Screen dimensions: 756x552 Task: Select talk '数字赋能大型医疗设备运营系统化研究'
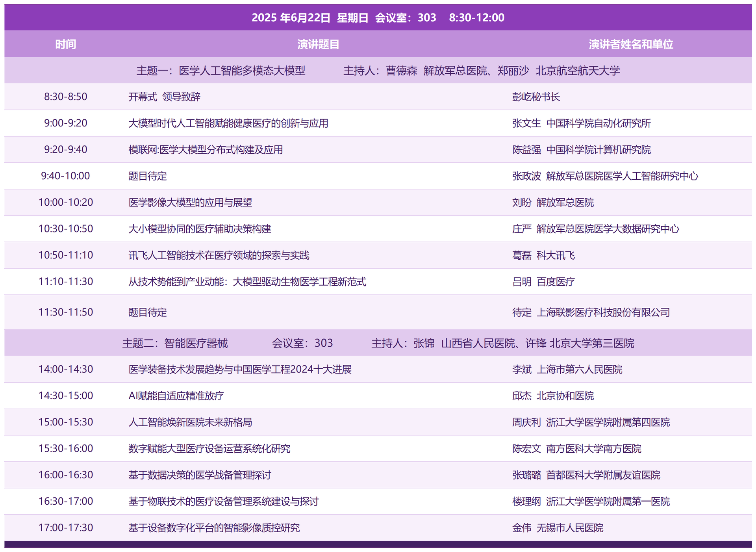209,449
